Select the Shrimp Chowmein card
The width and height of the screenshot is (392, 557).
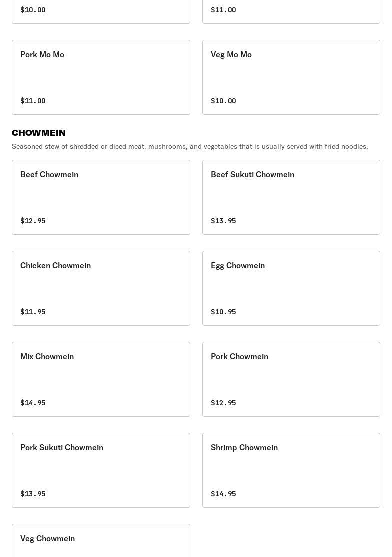(x=291, y=470)
